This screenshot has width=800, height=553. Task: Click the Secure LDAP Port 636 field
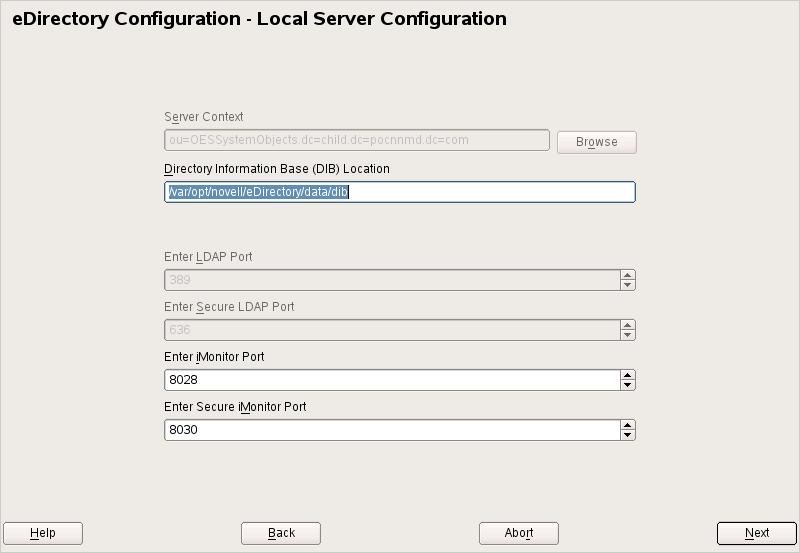pyautogui.click(x=392, y=330)
